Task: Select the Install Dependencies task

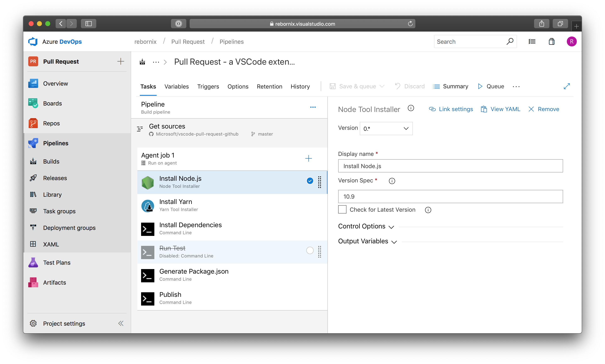Action: pos(232,229)
